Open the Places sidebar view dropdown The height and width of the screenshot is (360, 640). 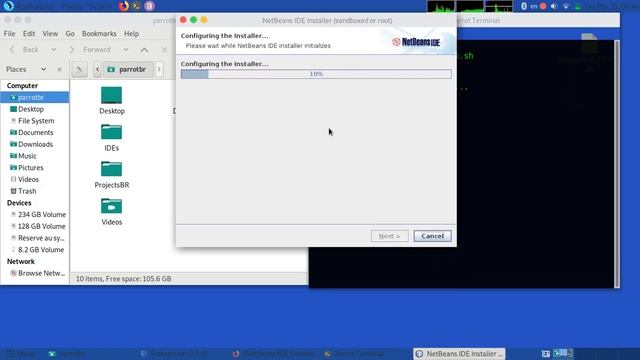point(43,69)
